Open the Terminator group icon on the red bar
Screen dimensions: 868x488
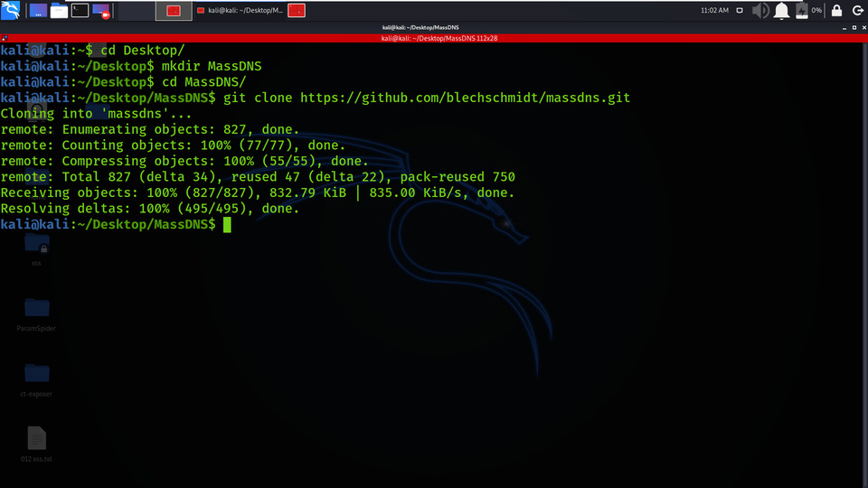click(5, 38)
